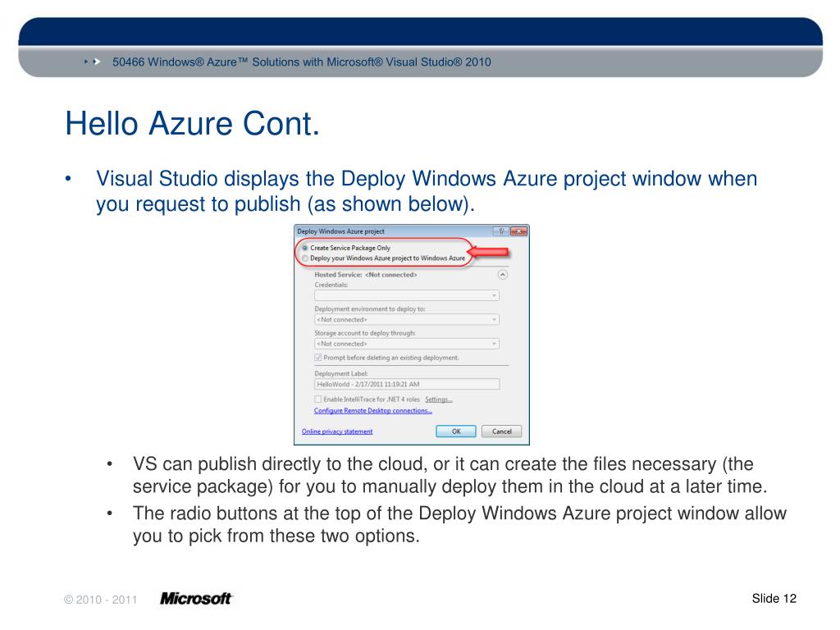Image resolution: width=840 pixels, height=630 pixels.
Task: Open Storage account to deploy through dropdown
Action: tap(407, 344)
